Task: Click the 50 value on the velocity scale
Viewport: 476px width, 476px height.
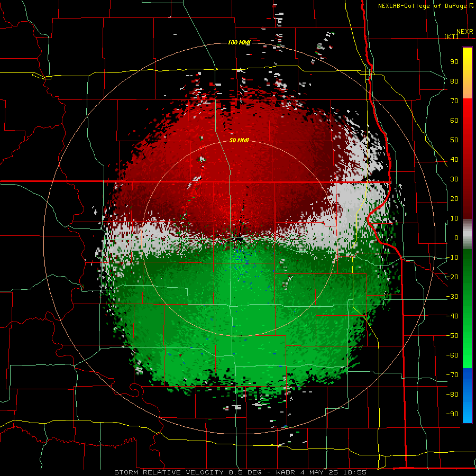Action: click(454, 140)
